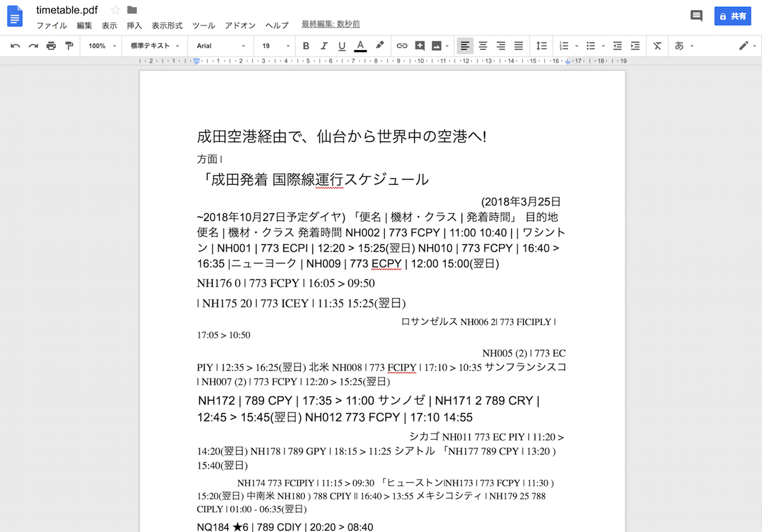Screen dimensions: 762x532
Task: Print the document
Action: (x=51, y=46)
